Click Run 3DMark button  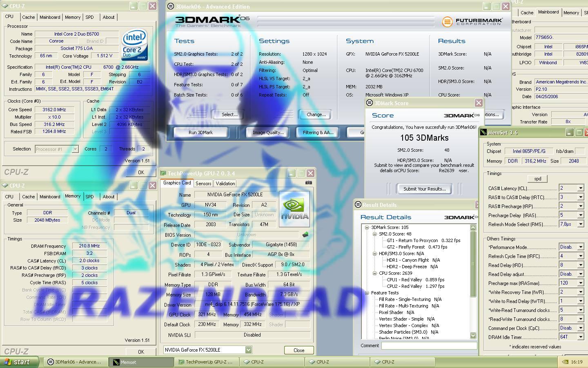coord(201,132)
